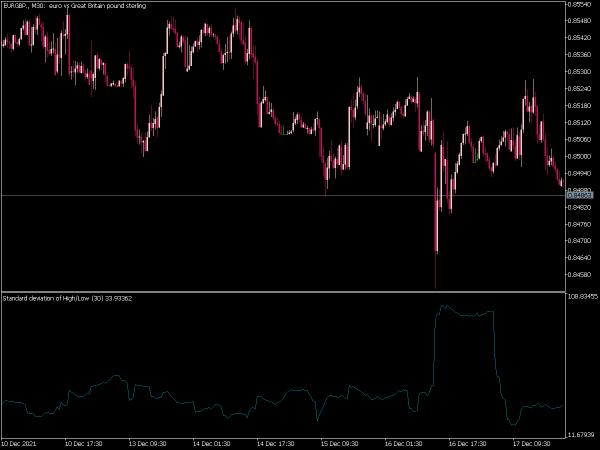Click the '16 Dec 17:30' time label
Screen dimensions: 600x450
pyautogui.click(x=467, y=444)
